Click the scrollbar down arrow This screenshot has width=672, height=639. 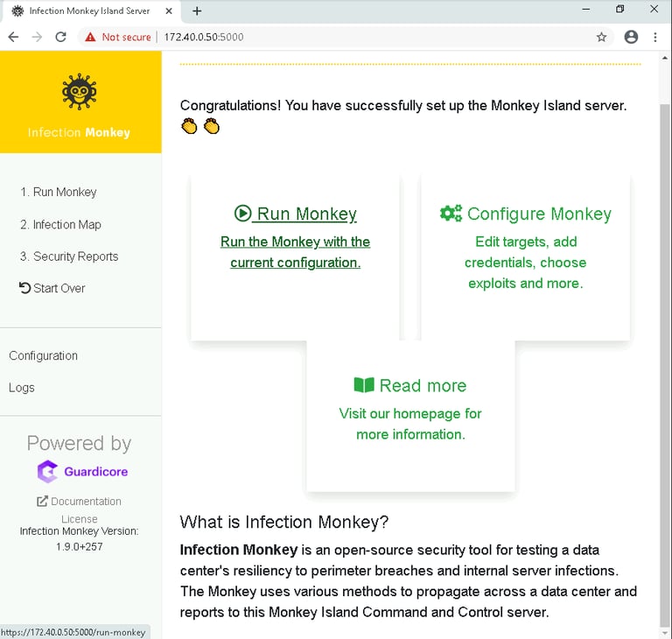coord(665,633)
